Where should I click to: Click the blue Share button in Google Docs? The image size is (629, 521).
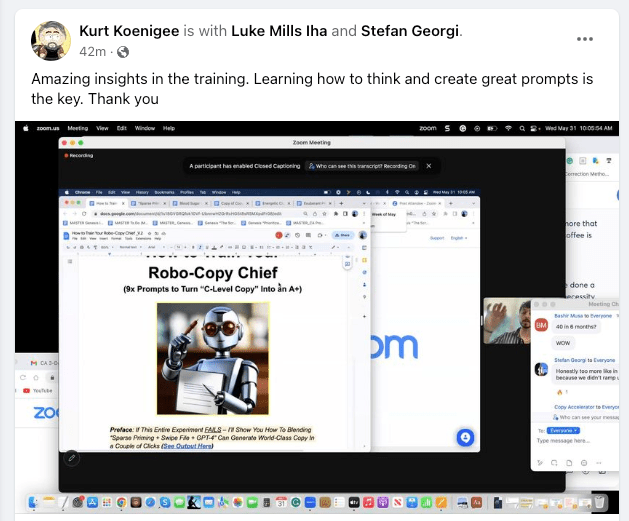coord(343,234)
